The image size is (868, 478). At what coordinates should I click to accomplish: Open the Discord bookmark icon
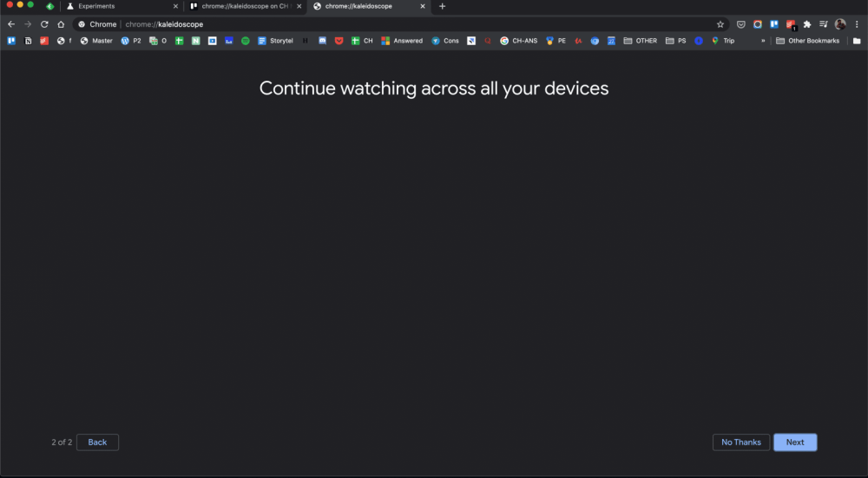click(322, 41)
